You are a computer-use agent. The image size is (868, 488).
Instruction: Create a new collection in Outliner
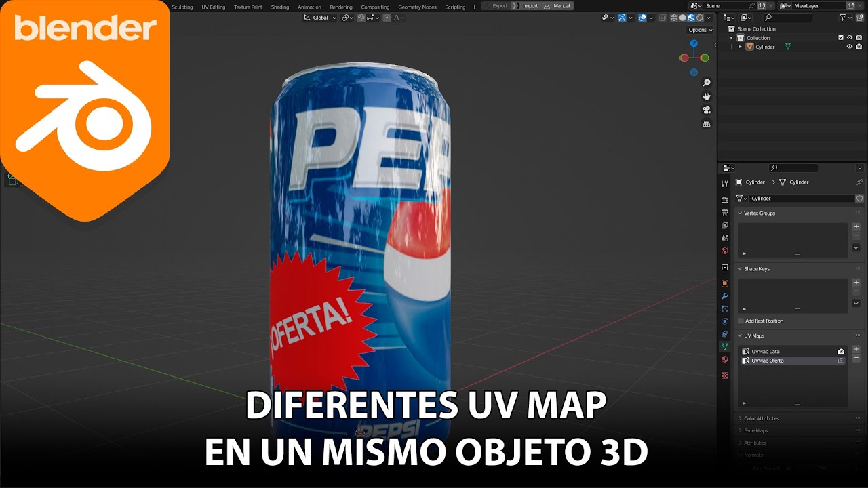pyautogui.click(x=860, y=18)
